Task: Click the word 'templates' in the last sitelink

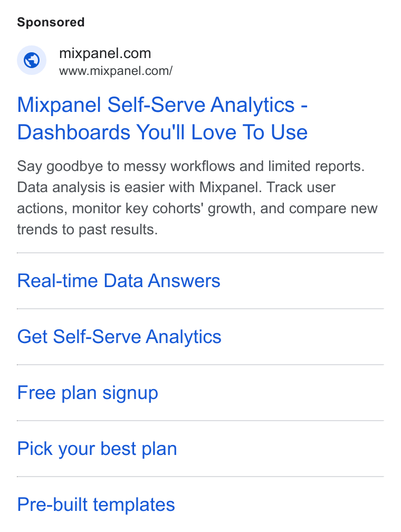Action: coord(134,505)
